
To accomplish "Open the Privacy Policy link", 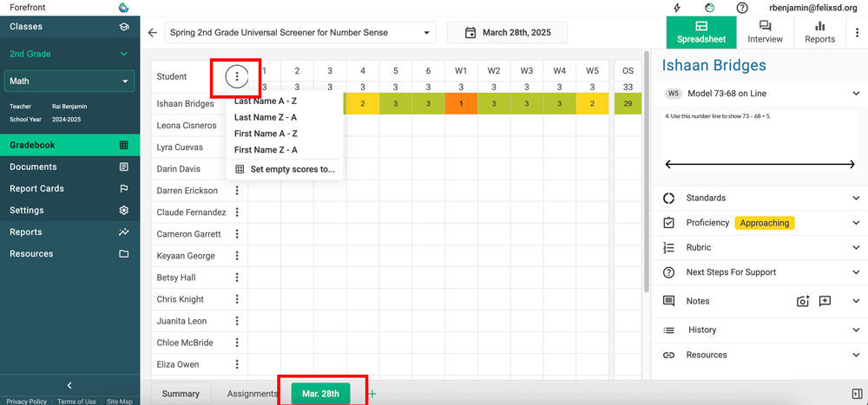I will point(26,402).
